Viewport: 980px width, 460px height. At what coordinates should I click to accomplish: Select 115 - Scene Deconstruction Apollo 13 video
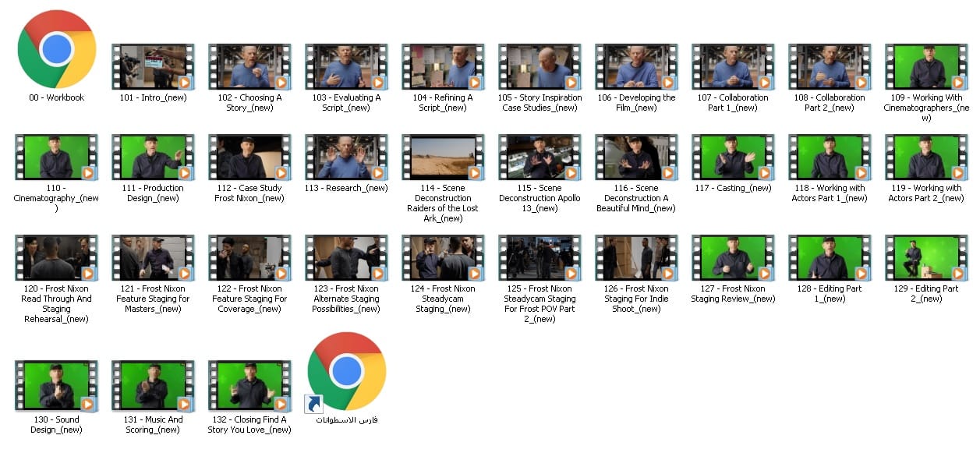pos(540,157)
